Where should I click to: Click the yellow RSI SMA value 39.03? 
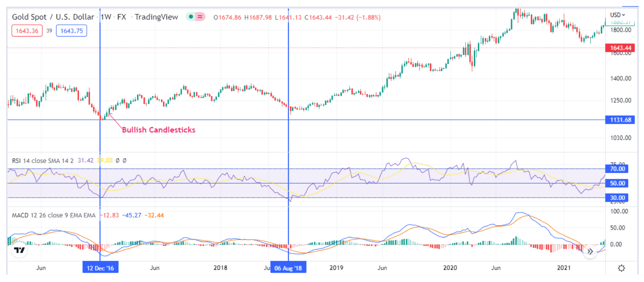[x=105, y=161]
